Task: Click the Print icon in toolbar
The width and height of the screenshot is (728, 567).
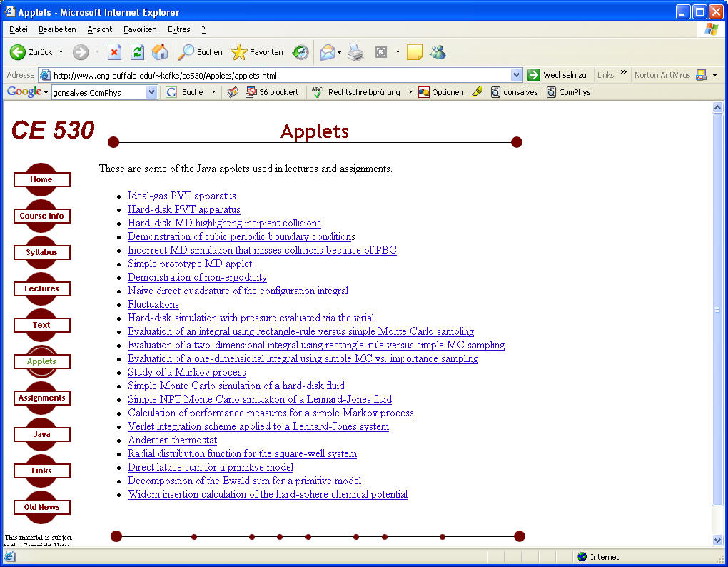Action: (x=355, y=52)
